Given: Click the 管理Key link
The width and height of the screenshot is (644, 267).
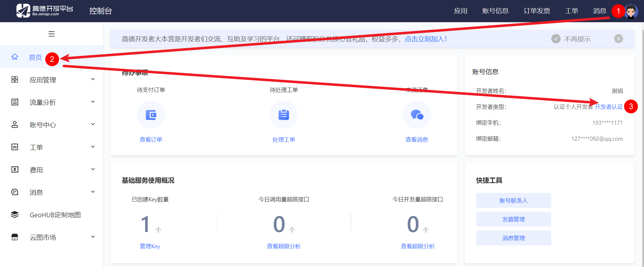Looking at the screenshot, I should (150, 246).
